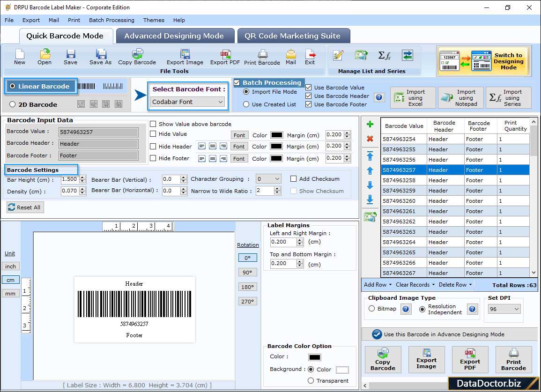541x392 pixels.
Task: Click Copy Barcode in File Tools toolbar
Action: [x=137, y=57]
